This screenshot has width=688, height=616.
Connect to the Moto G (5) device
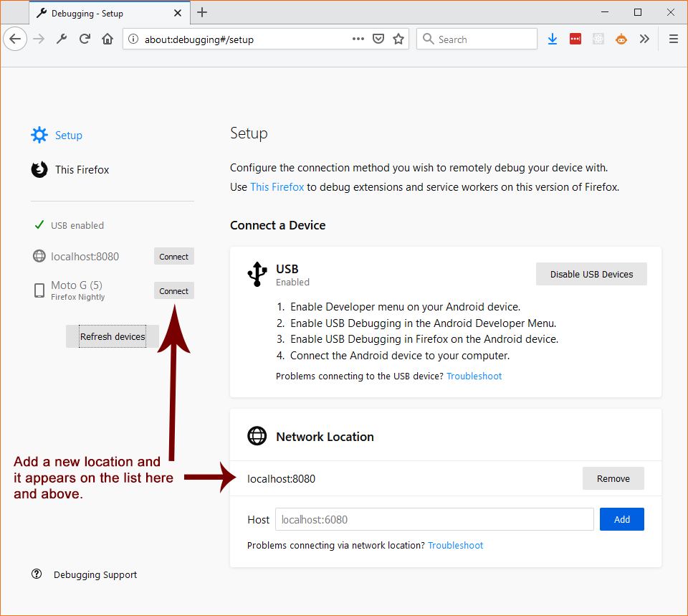173,291
